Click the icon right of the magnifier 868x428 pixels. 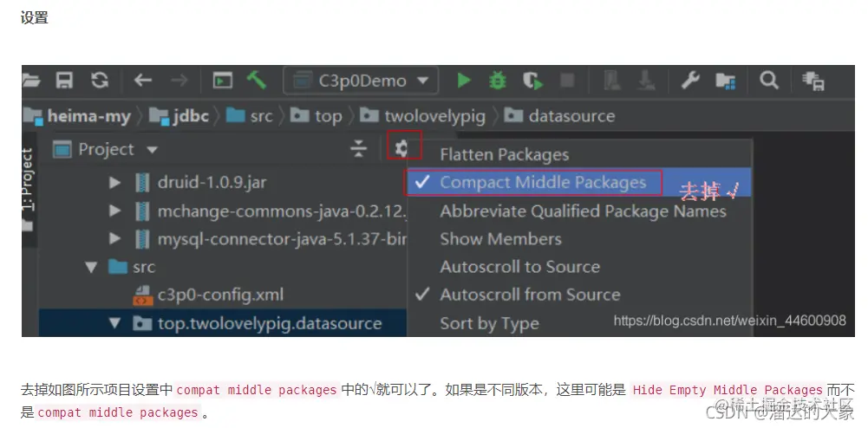click(x=813, y=81)
